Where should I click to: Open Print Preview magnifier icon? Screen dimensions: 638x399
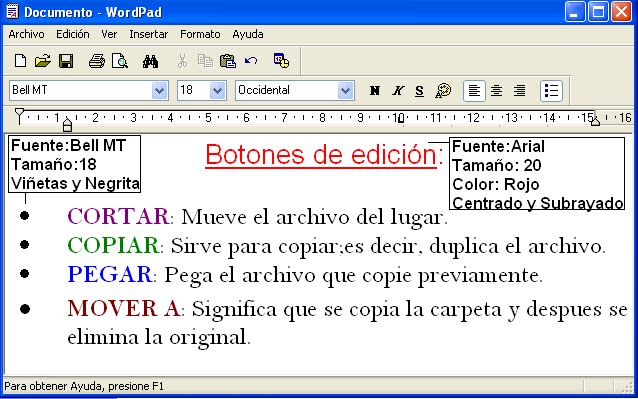coord(120,61)
